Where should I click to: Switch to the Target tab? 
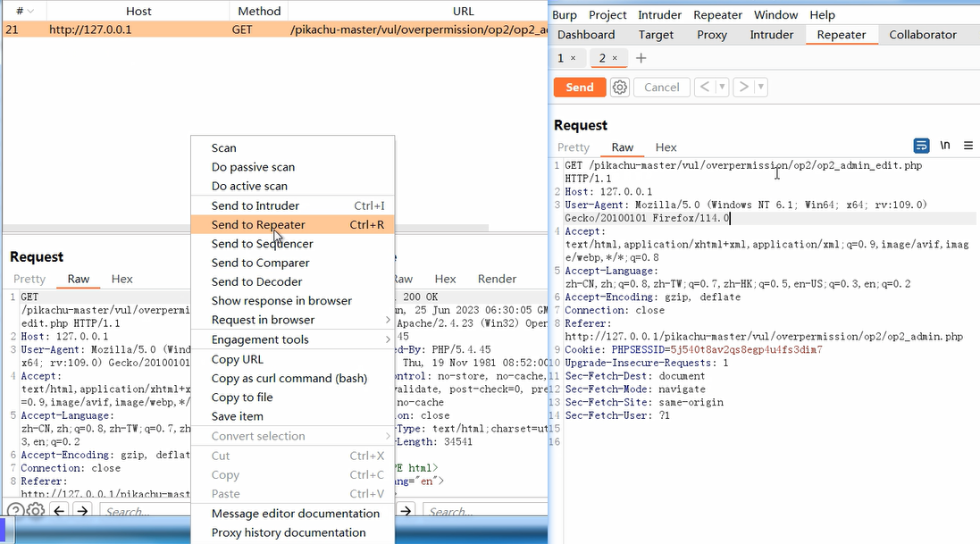coord(656,35)
